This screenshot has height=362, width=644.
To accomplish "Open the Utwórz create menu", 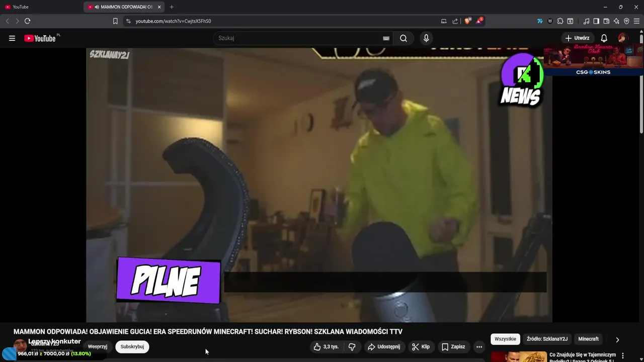I will tap(577, 38).
